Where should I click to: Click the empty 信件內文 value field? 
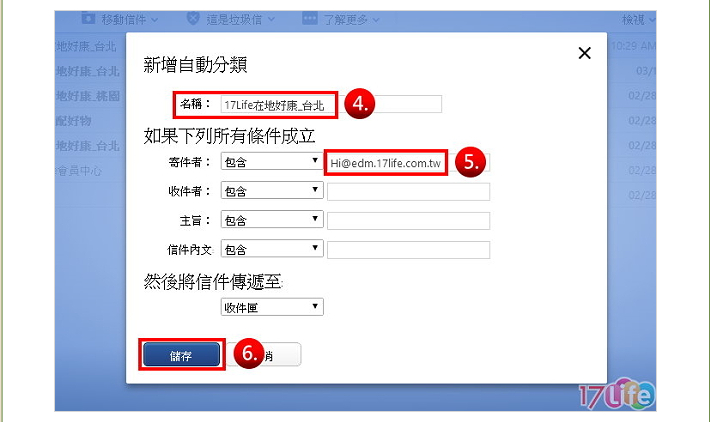click(x=408, y=250)
